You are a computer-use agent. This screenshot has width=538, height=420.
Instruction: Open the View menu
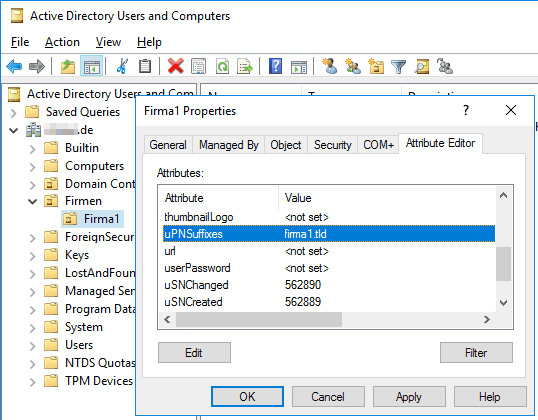click(x=108, y=42)
